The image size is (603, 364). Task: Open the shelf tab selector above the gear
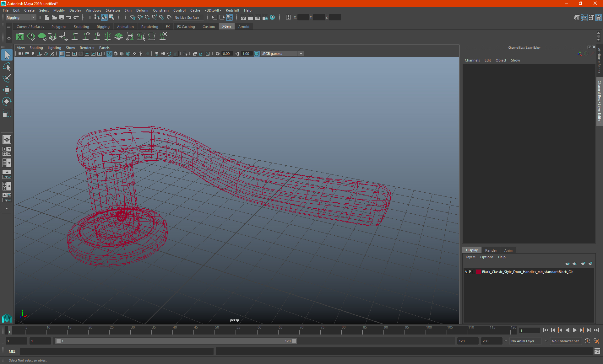tap(9, 27)
